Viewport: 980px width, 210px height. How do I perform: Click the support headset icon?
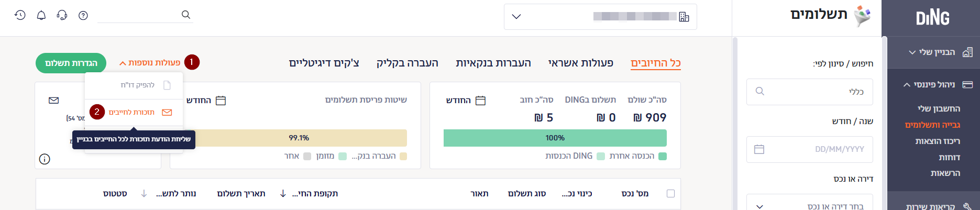pos(62,15)
